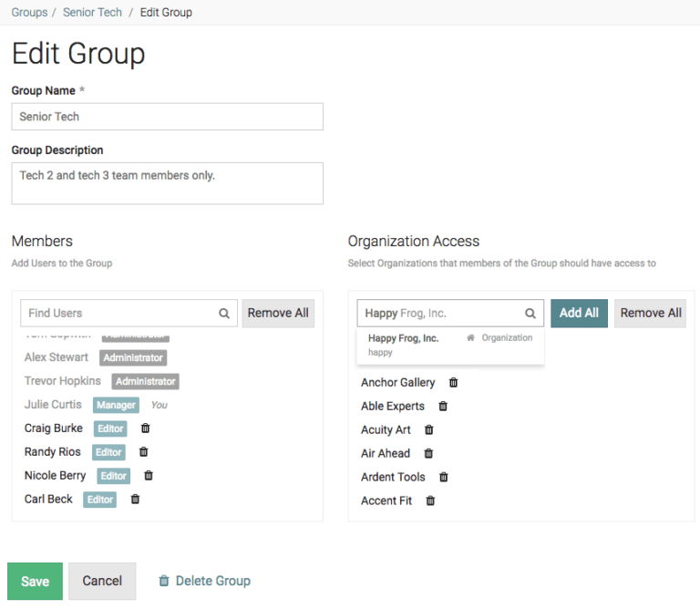
Task: Remove Anchor Gallery organization access
Action: point(453,383)
